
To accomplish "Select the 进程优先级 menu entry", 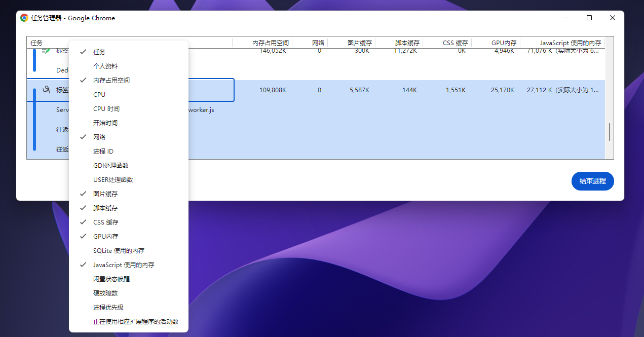I will [x=129, y=307].
